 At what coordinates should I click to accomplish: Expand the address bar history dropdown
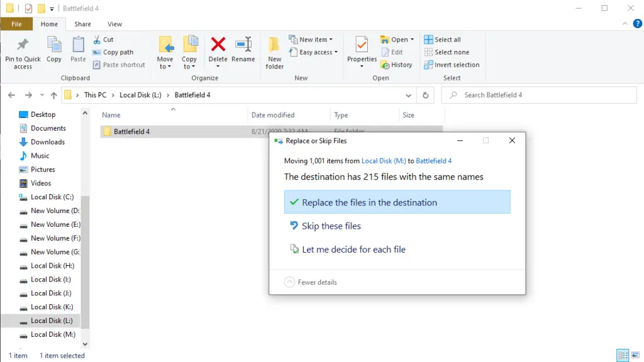tap(408, 96)
